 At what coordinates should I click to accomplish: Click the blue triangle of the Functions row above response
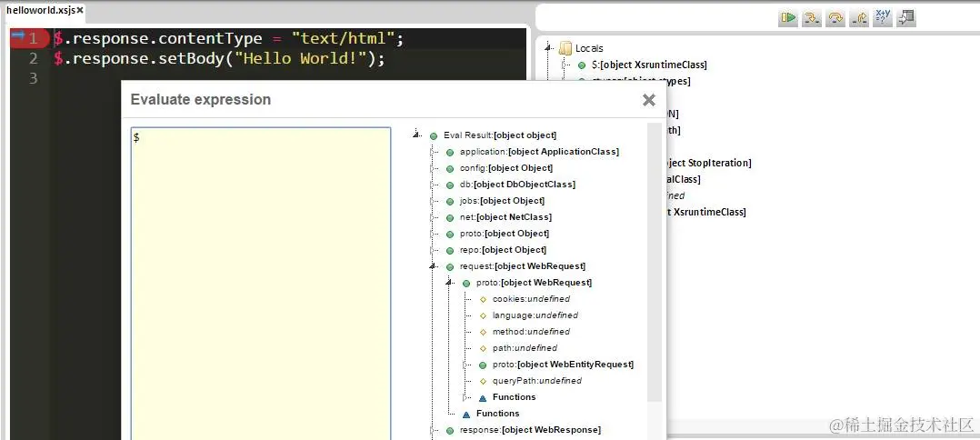[466, 414]
